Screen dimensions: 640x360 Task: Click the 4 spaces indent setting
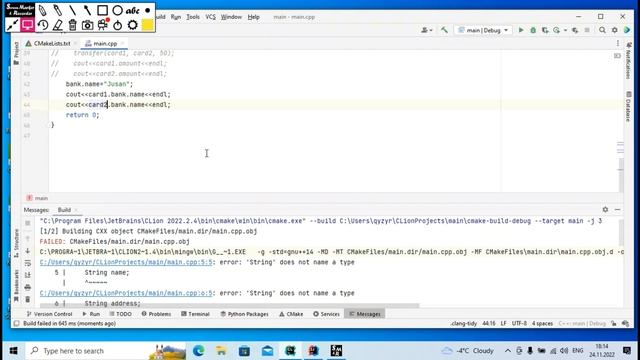click(542, 323)
